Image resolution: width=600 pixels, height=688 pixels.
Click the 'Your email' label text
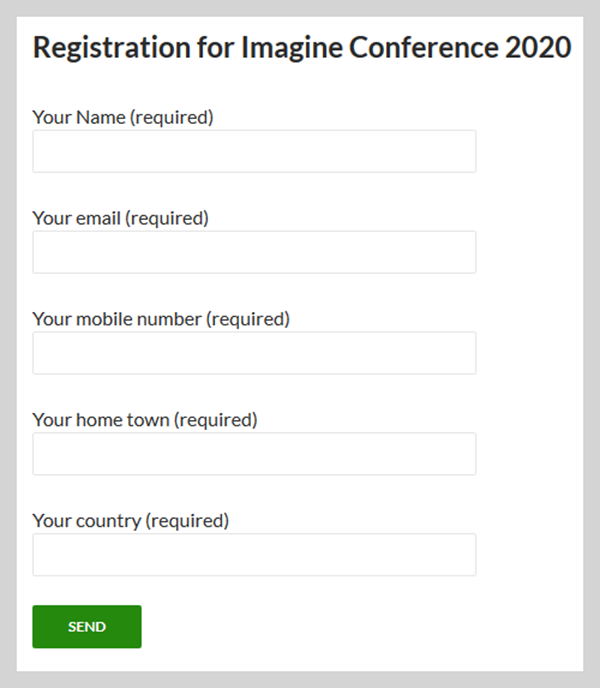coord(77,218)
